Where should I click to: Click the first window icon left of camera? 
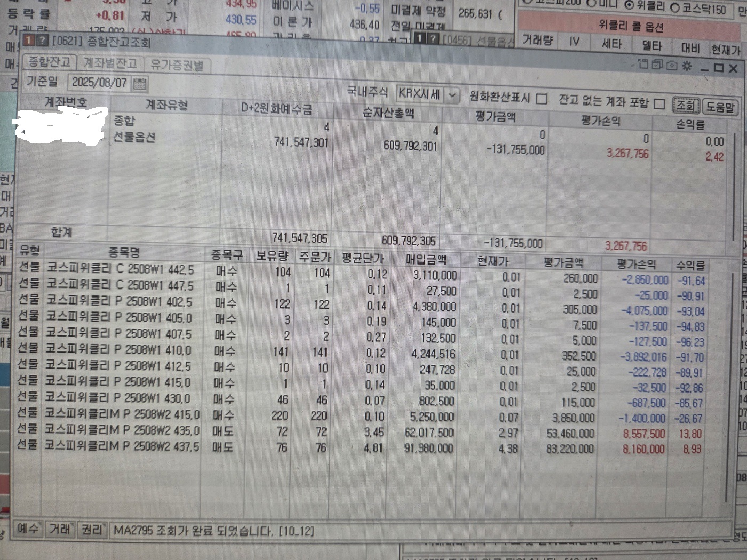coord(643,64)
